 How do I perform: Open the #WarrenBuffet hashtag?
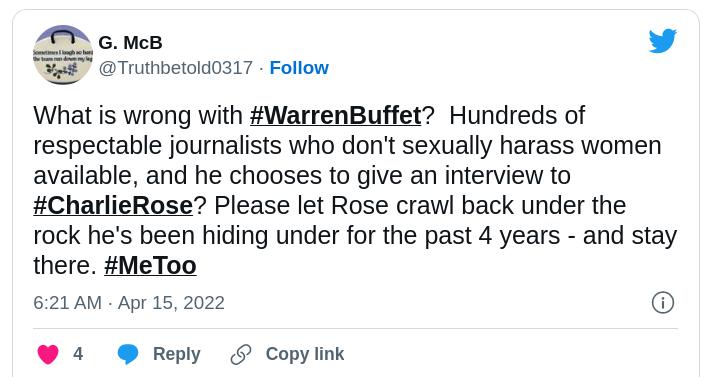click(336, 115)
